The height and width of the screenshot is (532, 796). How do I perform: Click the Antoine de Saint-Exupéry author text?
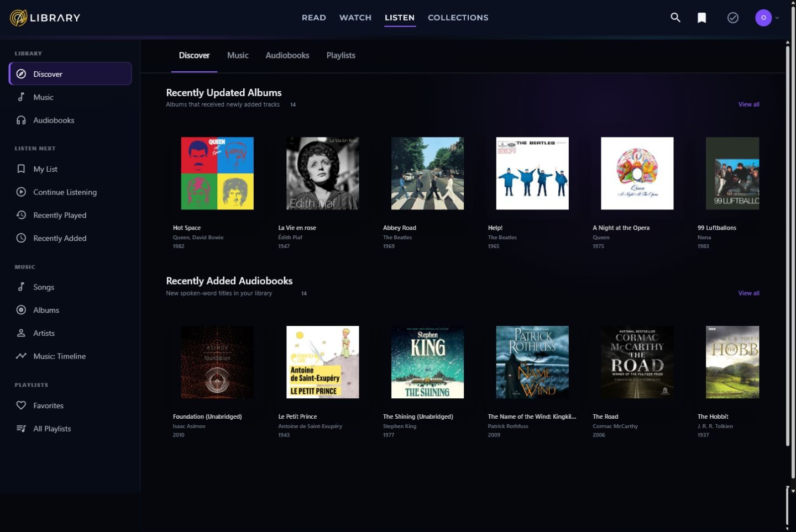(310, 426)
